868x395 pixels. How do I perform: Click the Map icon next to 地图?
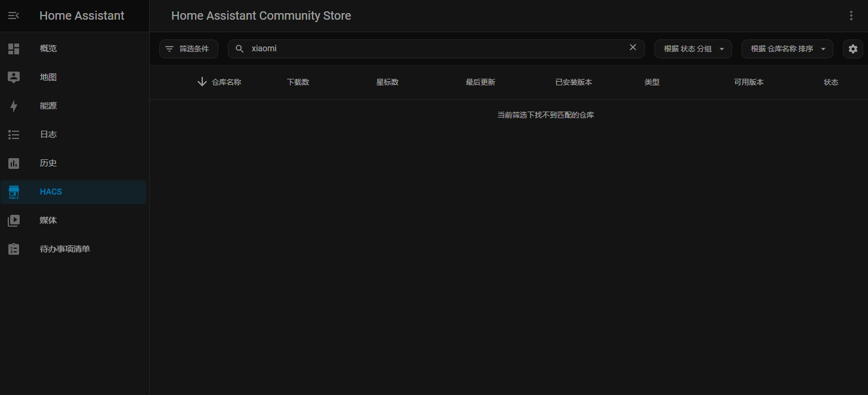click(x=14, y=78)
